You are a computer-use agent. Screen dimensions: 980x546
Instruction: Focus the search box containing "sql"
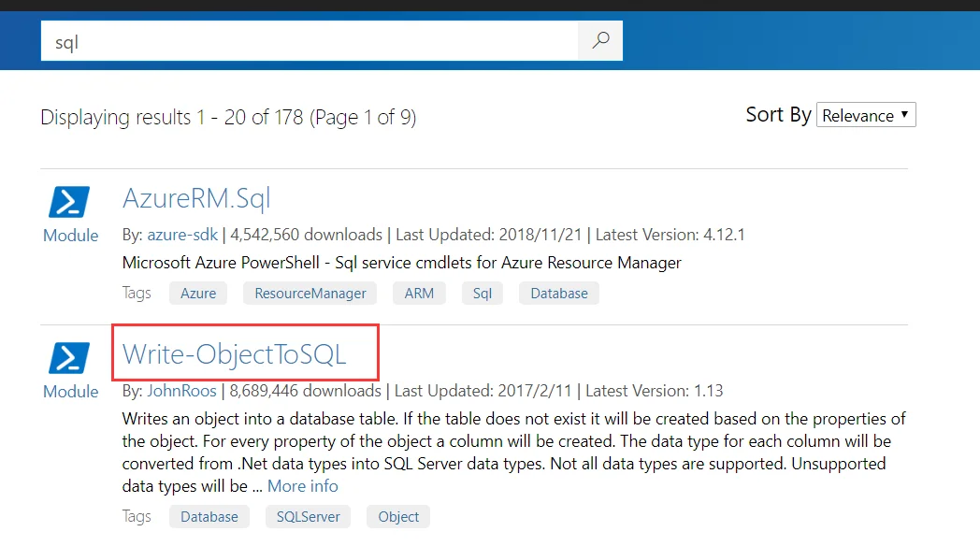tap(310, 40)
